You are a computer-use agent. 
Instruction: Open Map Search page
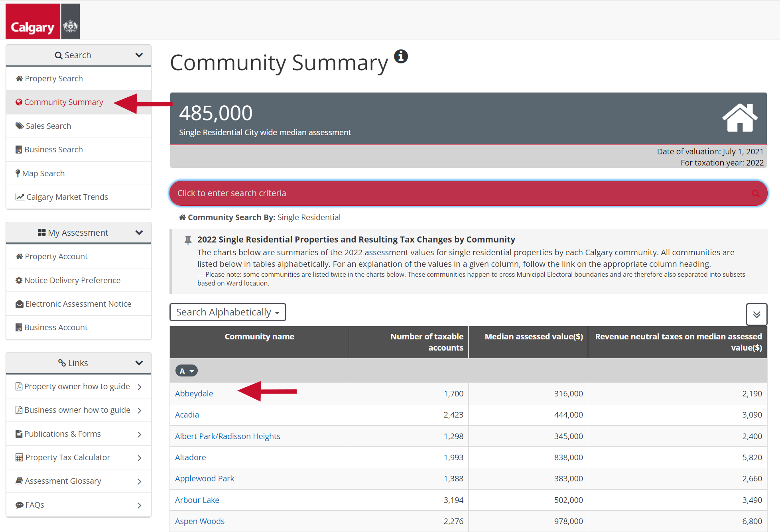(79, 173)
